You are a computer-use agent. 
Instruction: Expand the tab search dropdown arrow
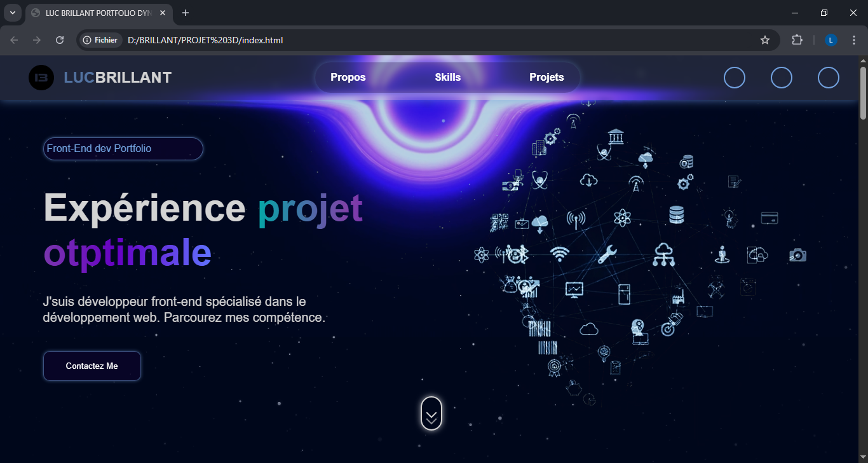pyautogui.click(x=12, y=13)
